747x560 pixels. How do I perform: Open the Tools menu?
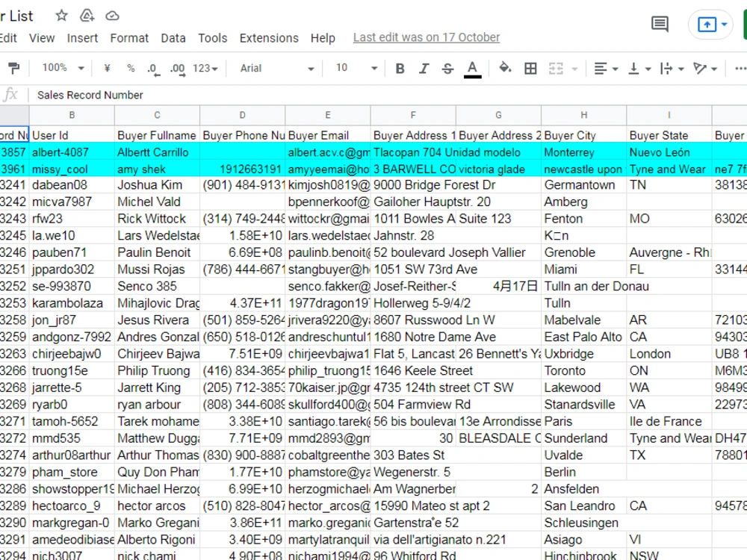(212, 38)
